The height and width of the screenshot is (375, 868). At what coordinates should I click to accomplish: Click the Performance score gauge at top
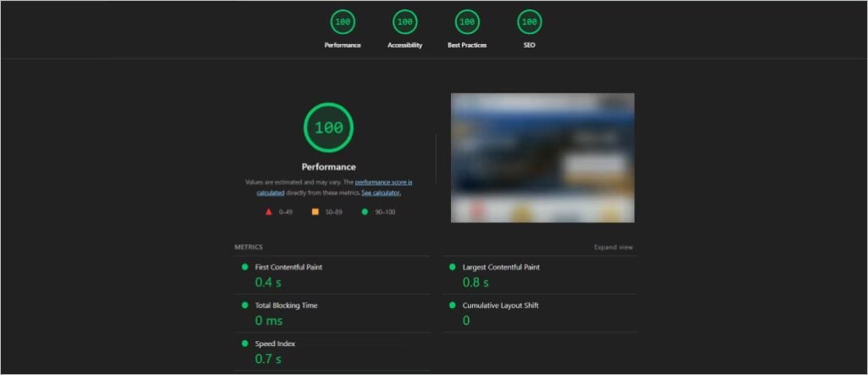[342, 22]
